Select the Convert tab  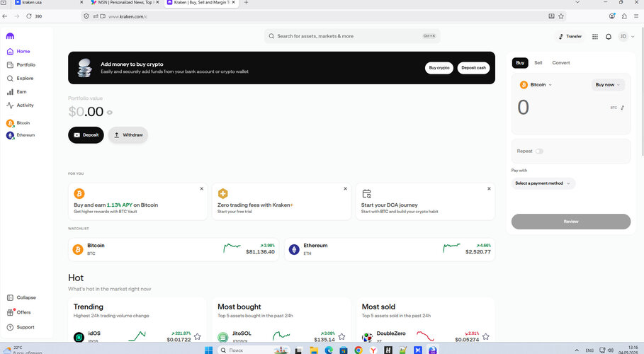click(561, 63)
